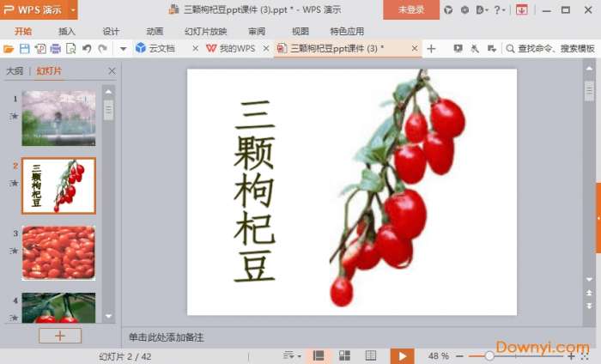Select slide 2 三颗枸杞豆 thumbnail

click(x=58, y=185)
